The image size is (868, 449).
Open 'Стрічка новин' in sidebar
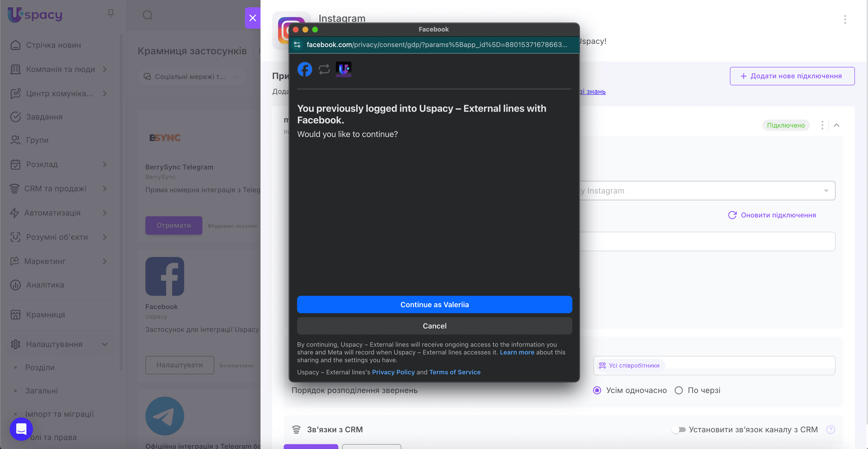pyautogui.click(x=53, y=45)
